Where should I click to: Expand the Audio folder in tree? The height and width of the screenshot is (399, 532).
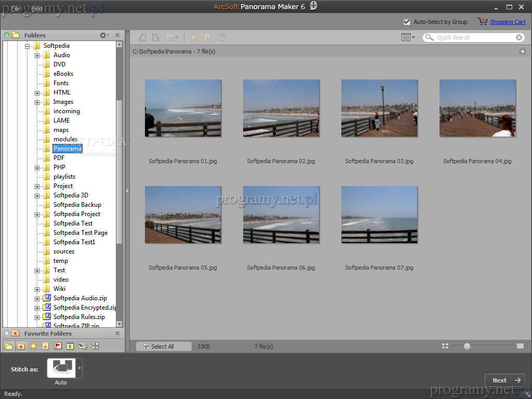(37, 55)
